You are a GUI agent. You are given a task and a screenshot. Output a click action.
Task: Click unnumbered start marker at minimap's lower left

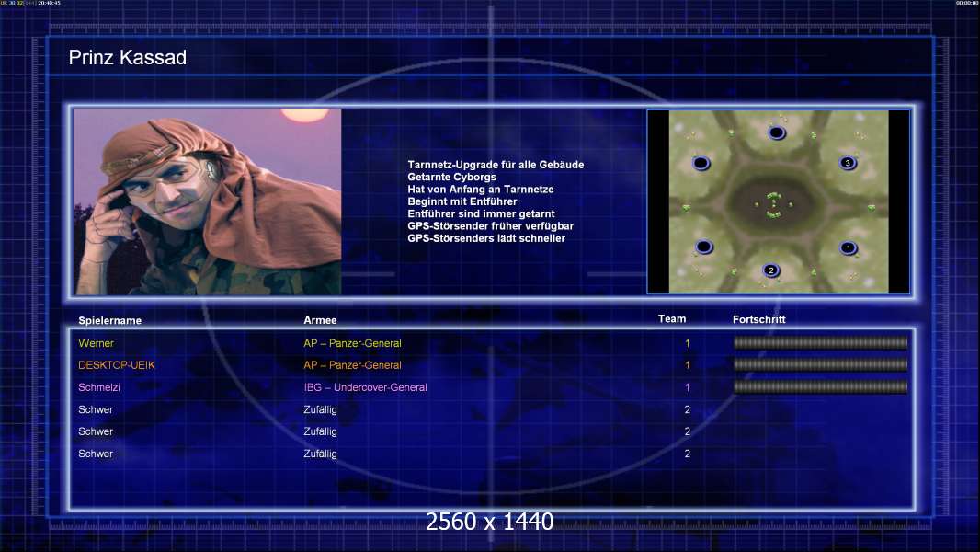[704, 247]
